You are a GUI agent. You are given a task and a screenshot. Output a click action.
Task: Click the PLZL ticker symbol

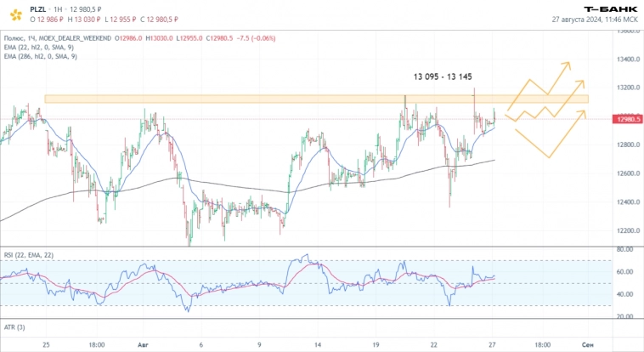39,7
